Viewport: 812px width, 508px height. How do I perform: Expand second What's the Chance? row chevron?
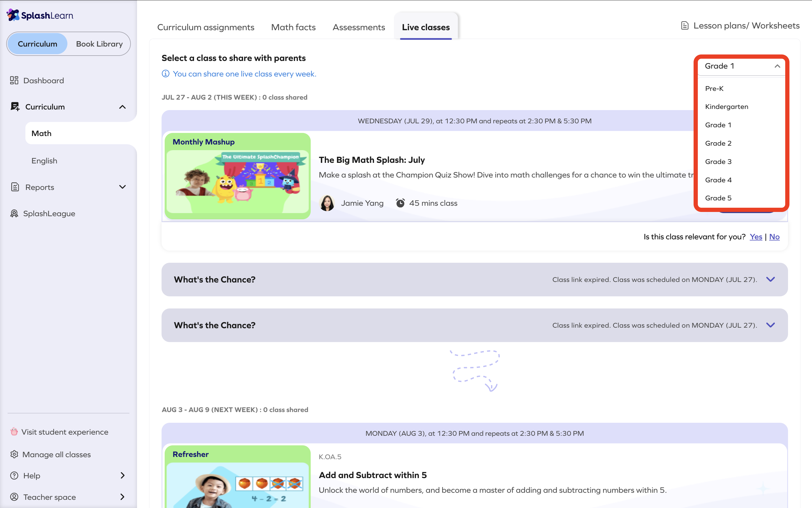point(771,325)
